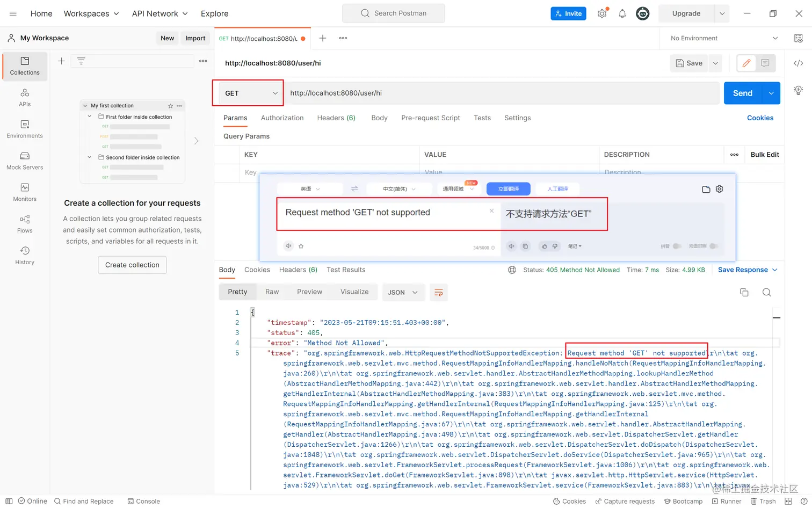Click the query params Key field
This screenshot has height=508, width=812.
329,172
